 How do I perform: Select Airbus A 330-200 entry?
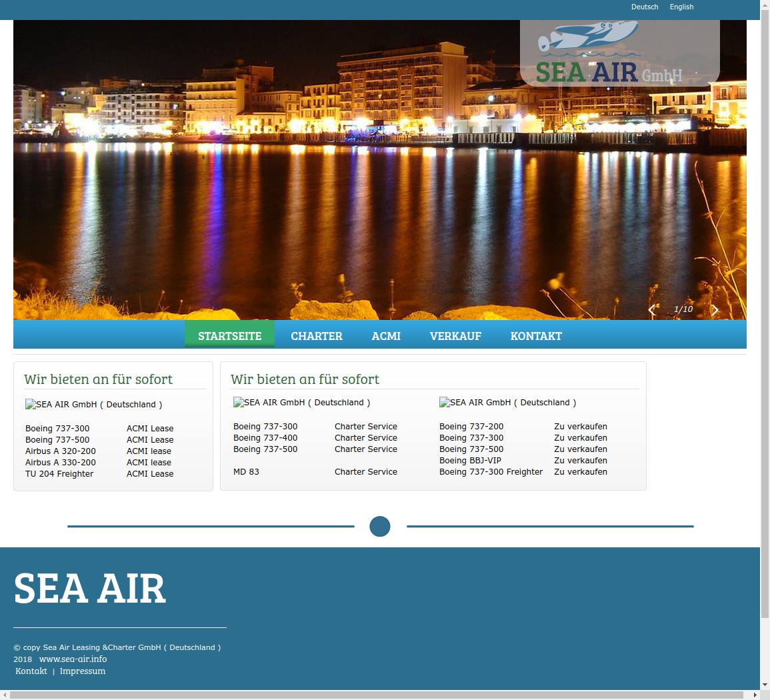tap(61, 462)
